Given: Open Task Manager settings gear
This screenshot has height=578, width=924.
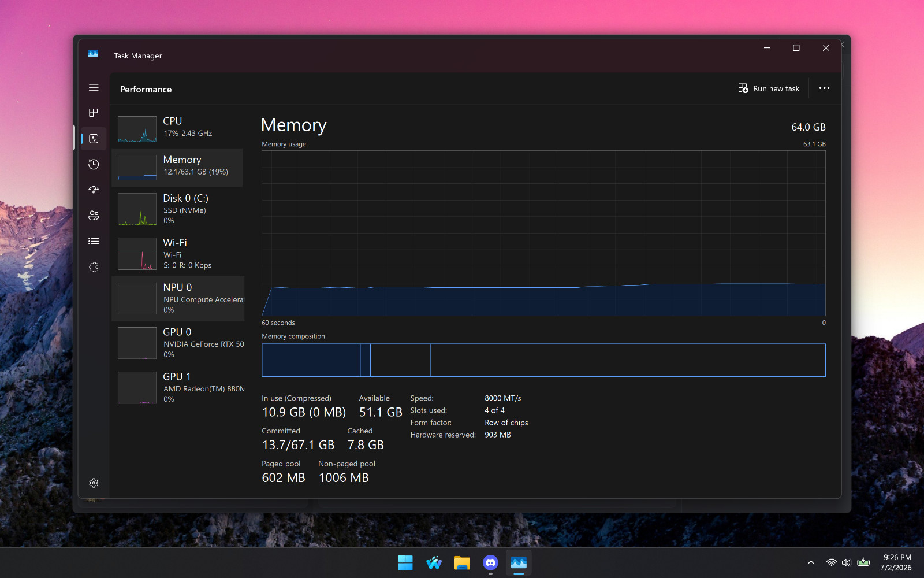Looking at the screenshot, I should 94,483.
